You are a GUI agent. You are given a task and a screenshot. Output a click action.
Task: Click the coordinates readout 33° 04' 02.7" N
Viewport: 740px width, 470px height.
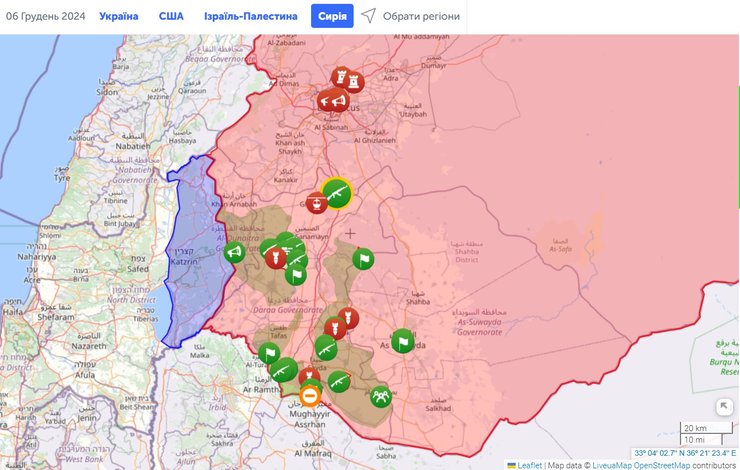pyautogui.click(x=685, y=453)
